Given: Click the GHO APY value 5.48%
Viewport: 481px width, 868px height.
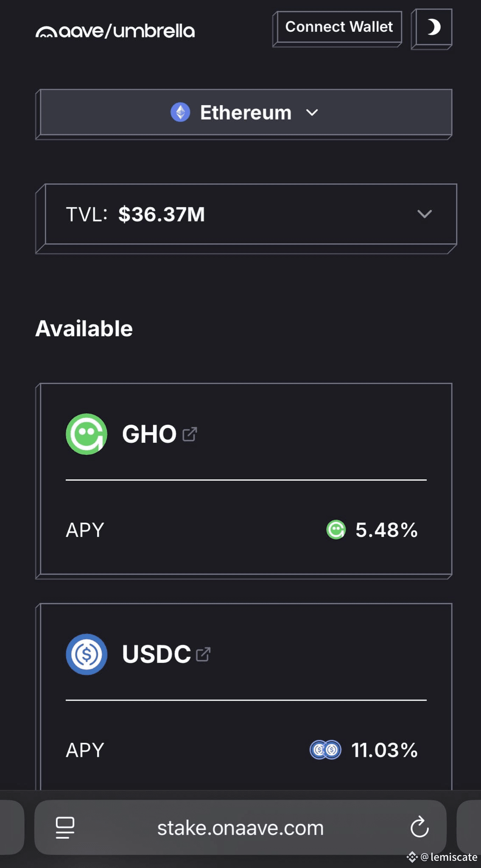Looking at the screenshot, I should (386, 530).
